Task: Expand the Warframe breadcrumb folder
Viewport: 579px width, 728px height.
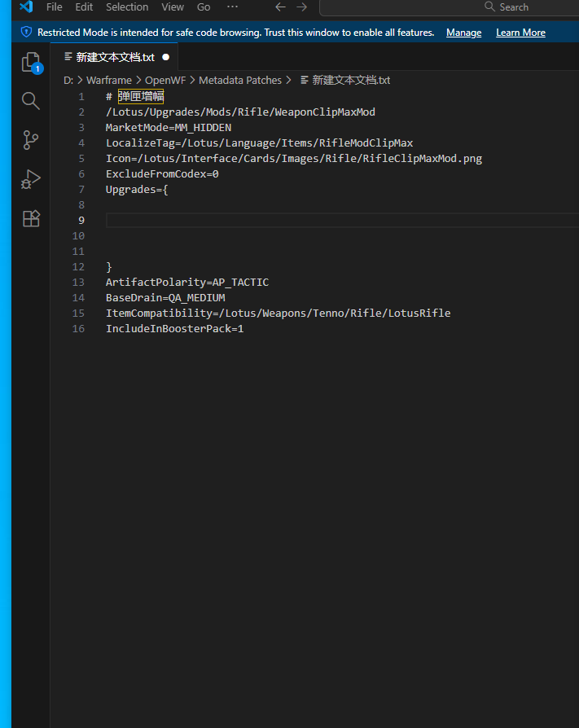Action: click(x=108, y=80)
